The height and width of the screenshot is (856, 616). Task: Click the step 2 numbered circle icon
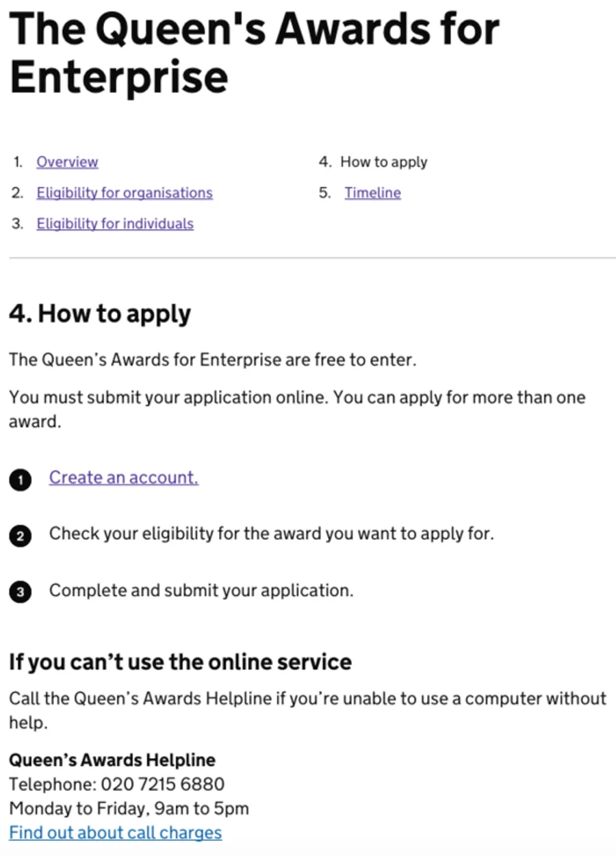21,537
